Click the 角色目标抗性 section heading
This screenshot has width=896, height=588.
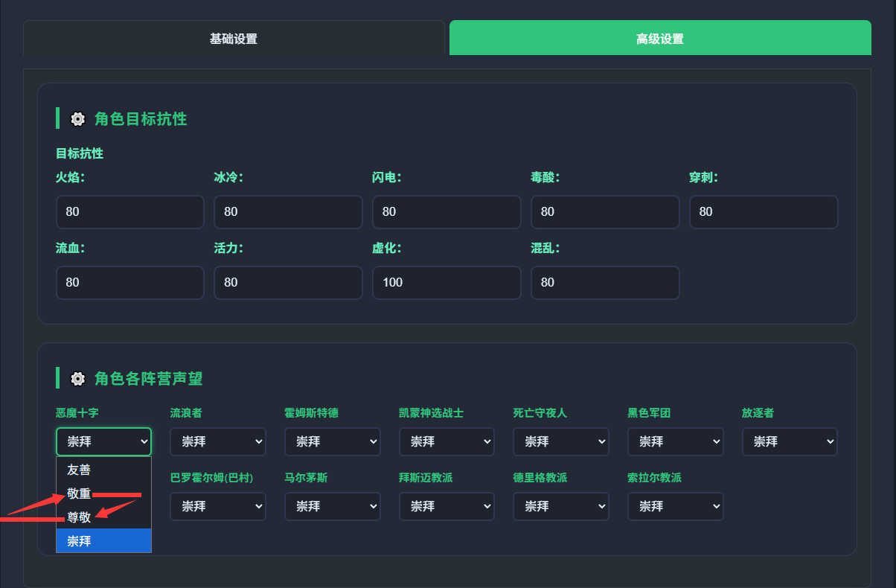point(141,119)
